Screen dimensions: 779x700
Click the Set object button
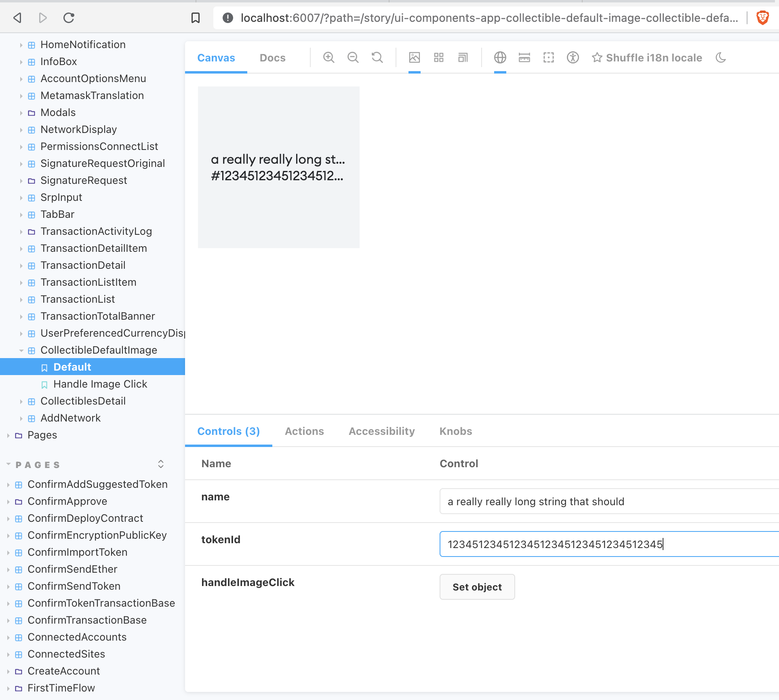click(x=477, y=587)
